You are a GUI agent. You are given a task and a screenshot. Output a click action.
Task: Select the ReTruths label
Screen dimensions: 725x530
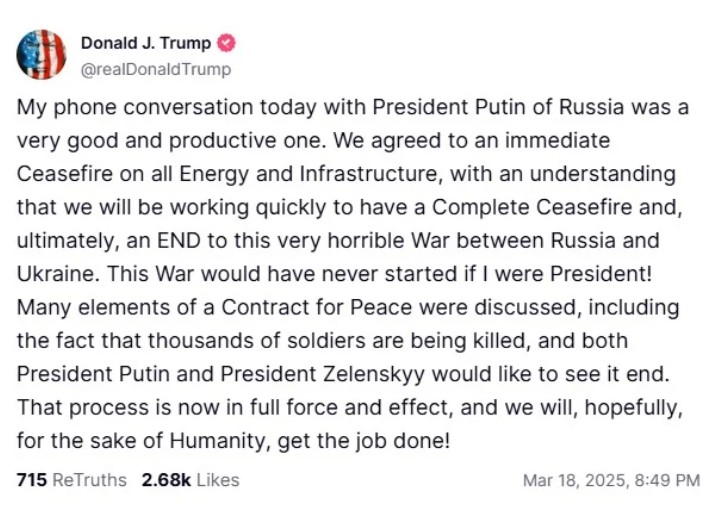90,480
